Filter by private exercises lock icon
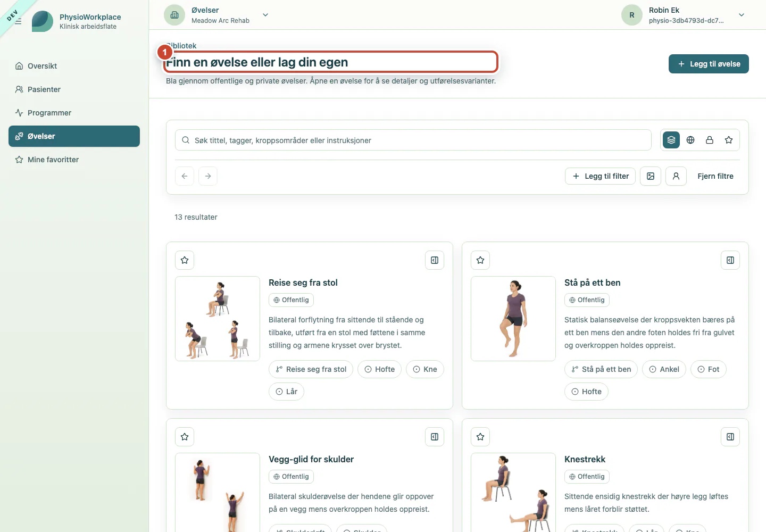The height and width of the screenshot is (532, 766). (710, 140)
